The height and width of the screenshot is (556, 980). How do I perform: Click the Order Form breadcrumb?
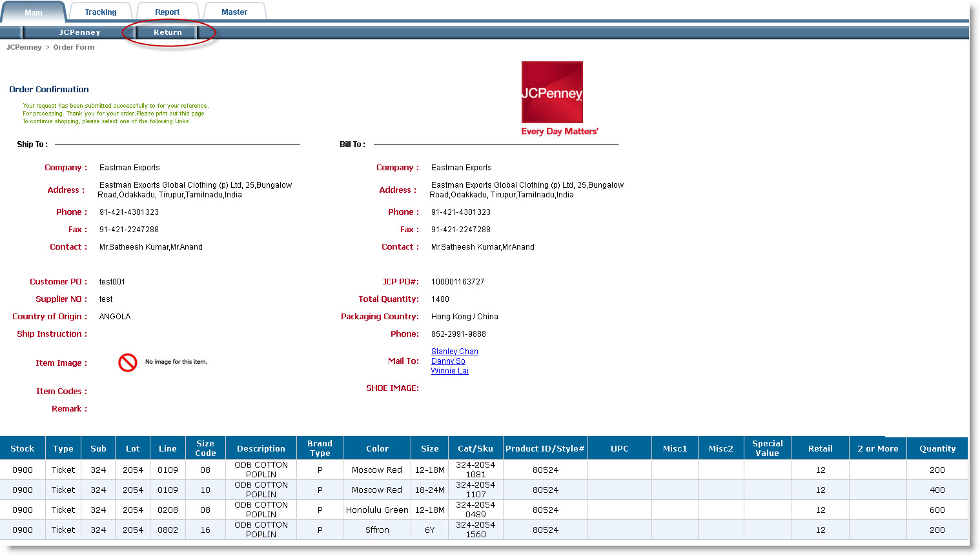click(x=74, y=47)
